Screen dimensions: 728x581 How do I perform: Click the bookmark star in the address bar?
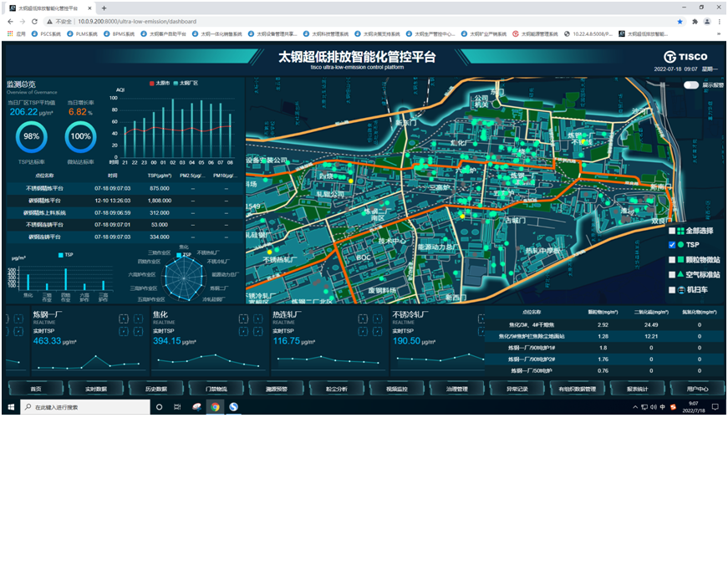coord(680,22)
